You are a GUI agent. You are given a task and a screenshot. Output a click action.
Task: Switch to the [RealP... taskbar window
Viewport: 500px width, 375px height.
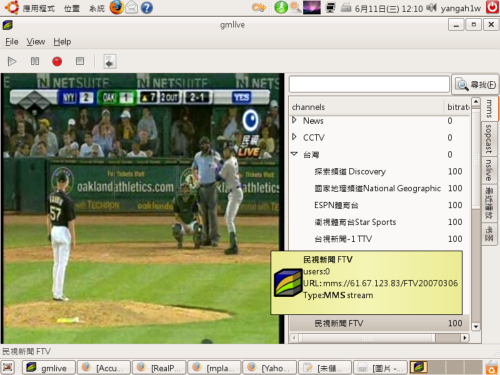159,368
